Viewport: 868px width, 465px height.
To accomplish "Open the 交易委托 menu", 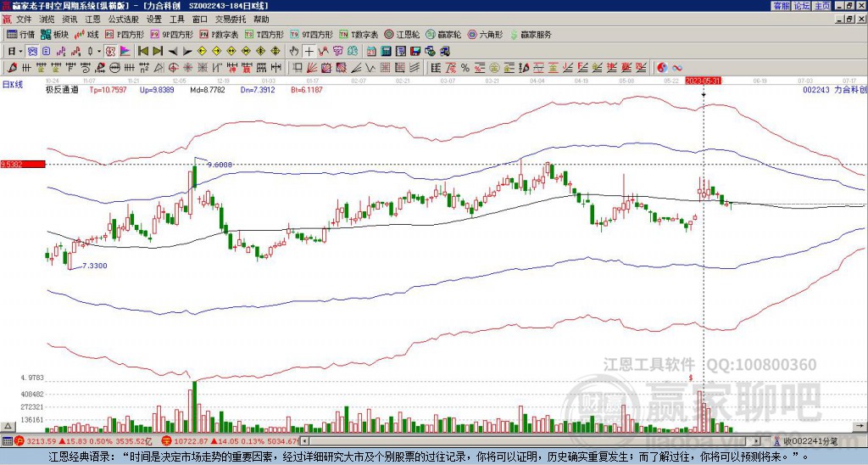I will [231, 20].
